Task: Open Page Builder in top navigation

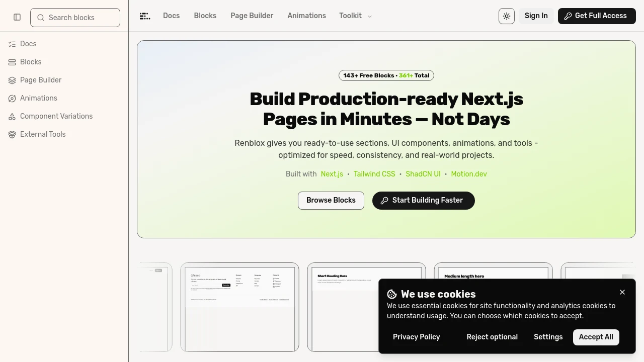Action: (x=252, y=16)
